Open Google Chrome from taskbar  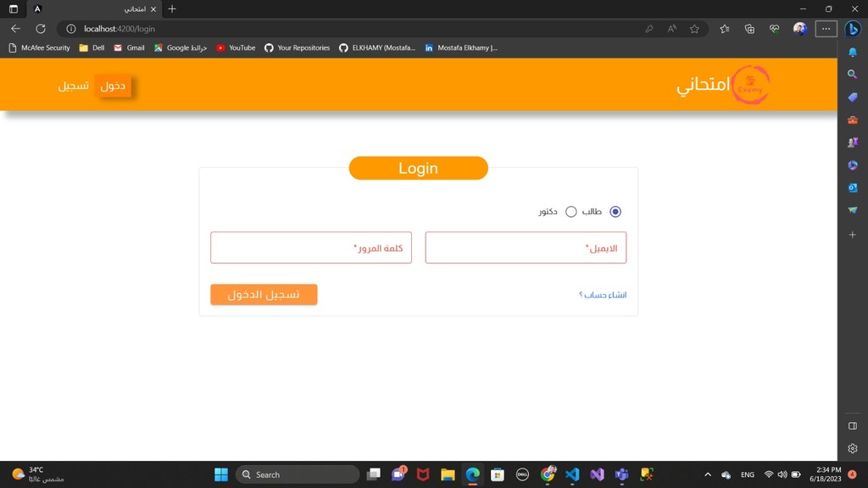coord(548,474)
